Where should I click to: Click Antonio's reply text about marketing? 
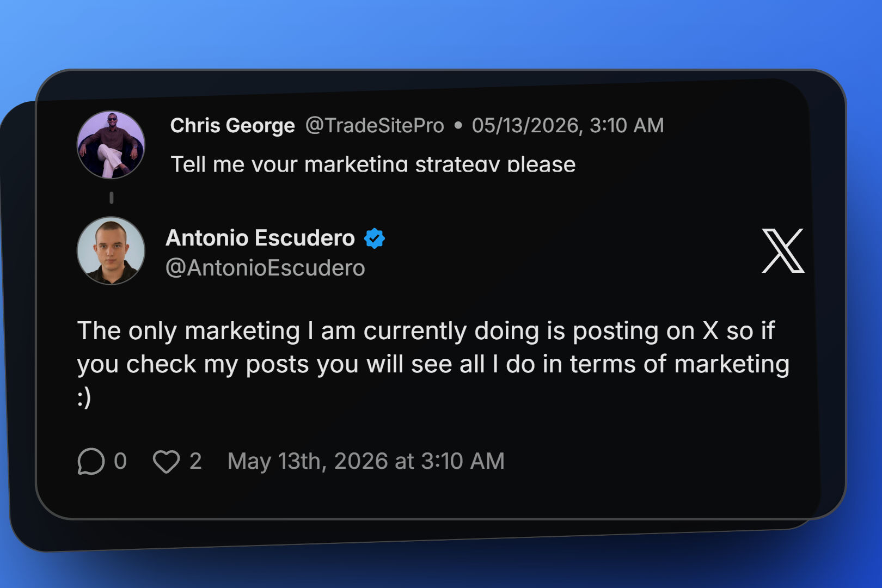tap(433, 363)
